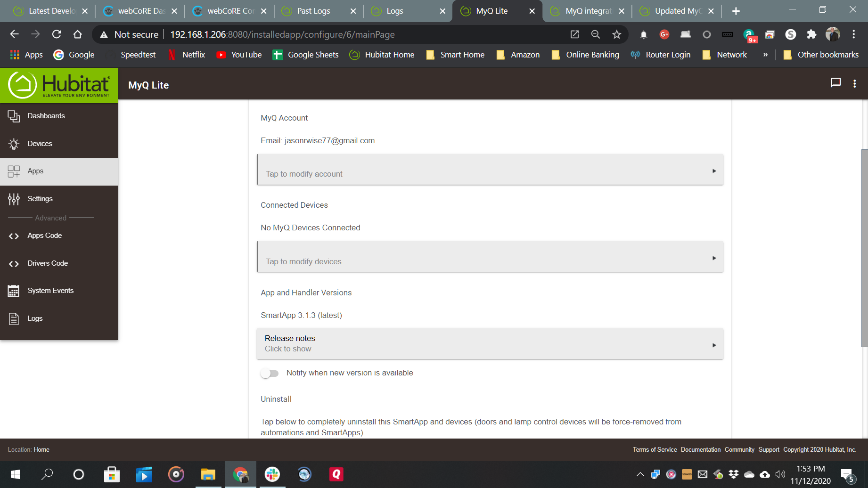Open the Amazon bookmark folder
The image size is (868, 488).
[x=518, y=55]
